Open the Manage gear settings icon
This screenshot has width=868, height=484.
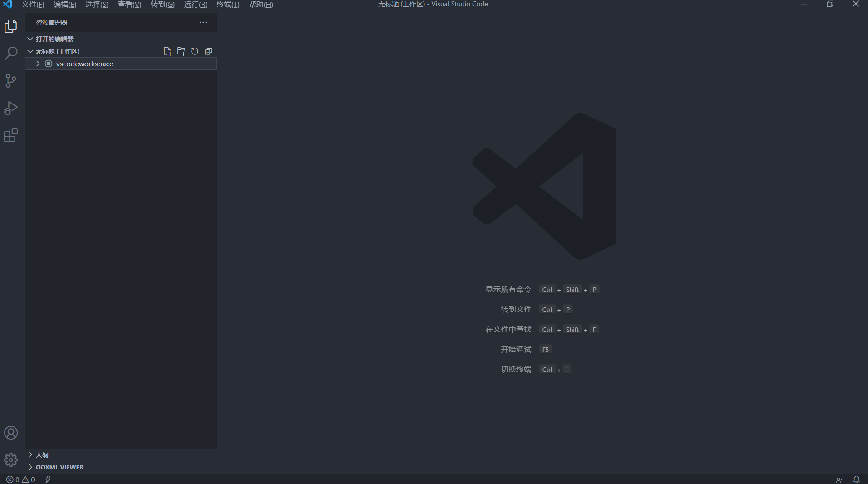tap(11, 460)
